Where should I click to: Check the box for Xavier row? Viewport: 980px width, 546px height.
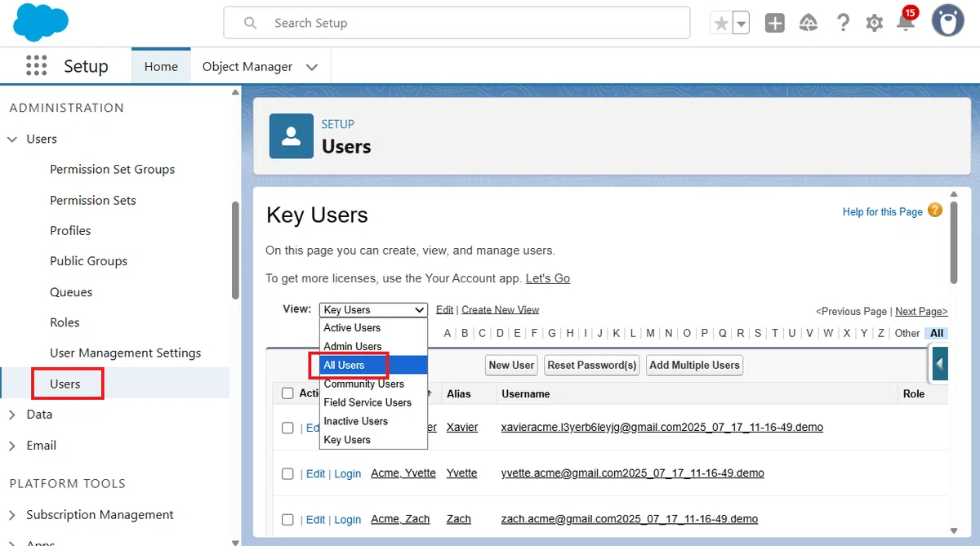[x=287, y=428]
